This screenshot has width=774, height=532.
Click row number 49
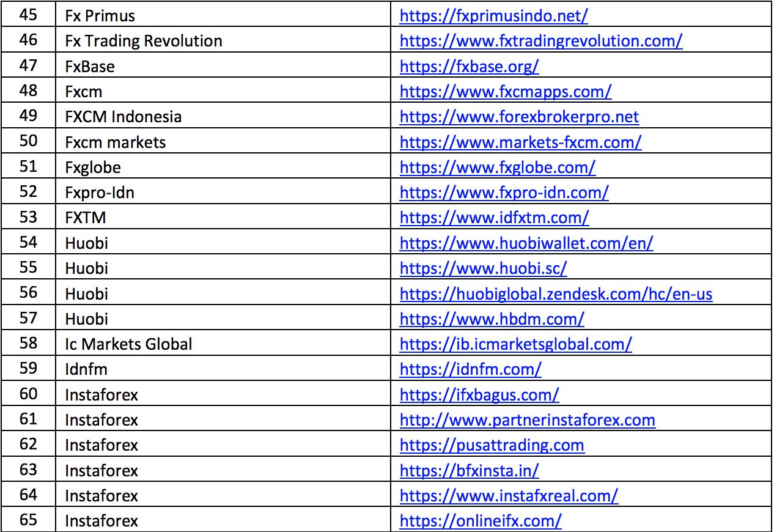(29, 116)
